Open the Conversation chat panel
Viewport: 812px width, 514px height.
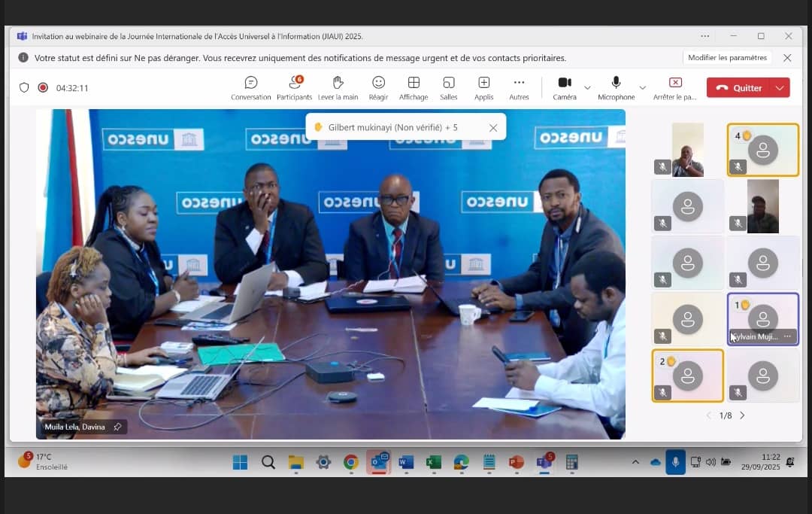click(250, 87)
